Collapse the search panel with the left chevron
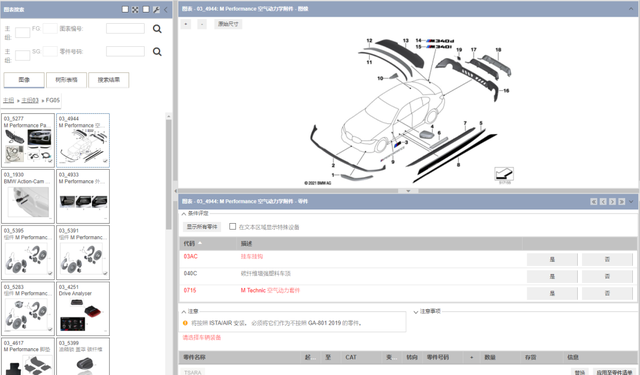Image resolution: width=640 pixels, height=375 pixels. 166,9
